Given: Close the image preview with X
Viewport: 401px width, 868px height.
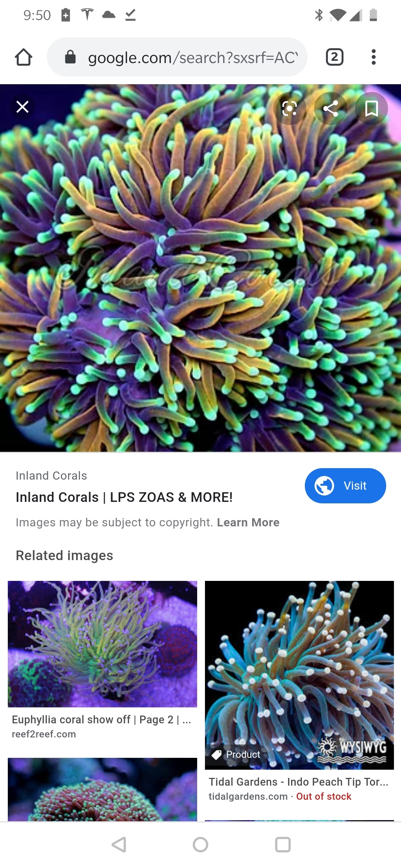Looking at the screenshot, I should tap(23, 107).
